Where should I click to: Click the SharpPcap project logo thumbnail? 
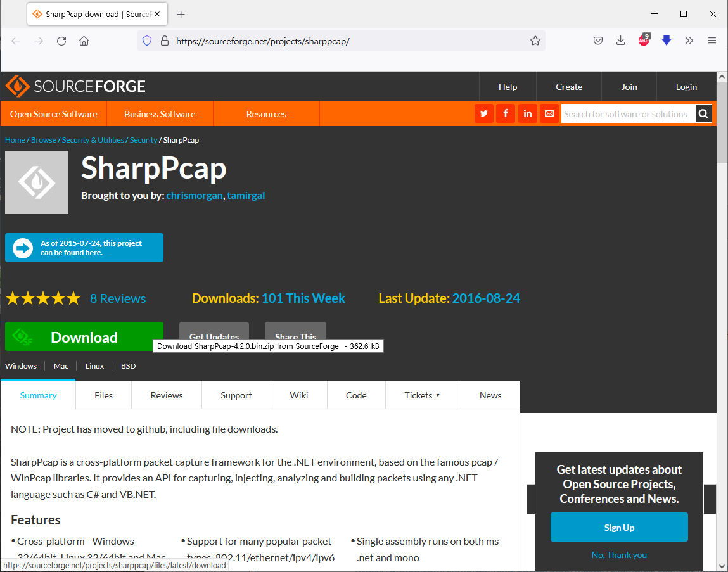coord(37,182)
